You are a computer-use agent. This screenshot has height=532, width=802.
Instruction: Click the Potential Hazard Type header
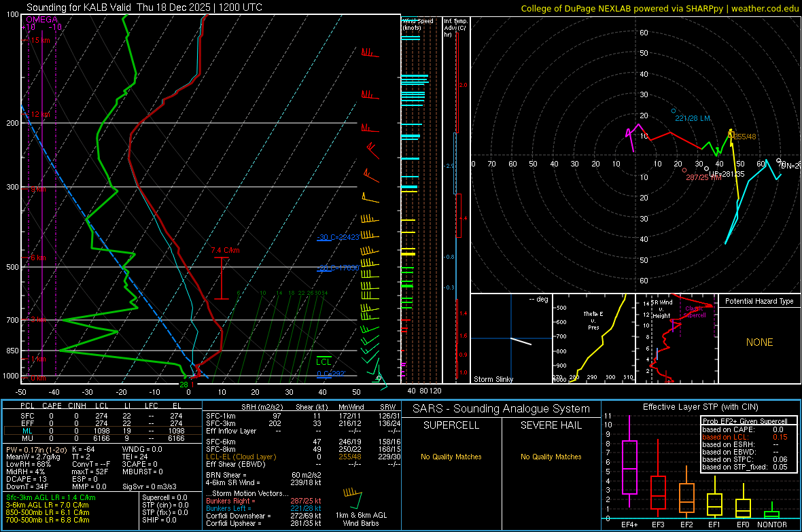click(759, 301)
